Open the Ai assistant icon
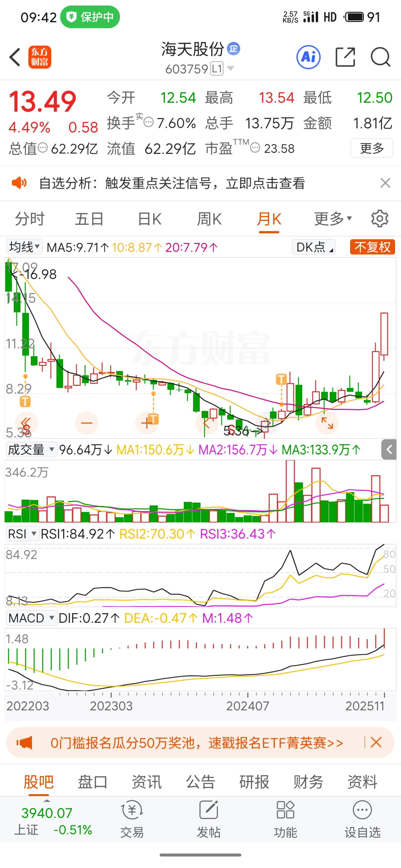This screenshot has height=868, width=401. (x=309, y=57)
